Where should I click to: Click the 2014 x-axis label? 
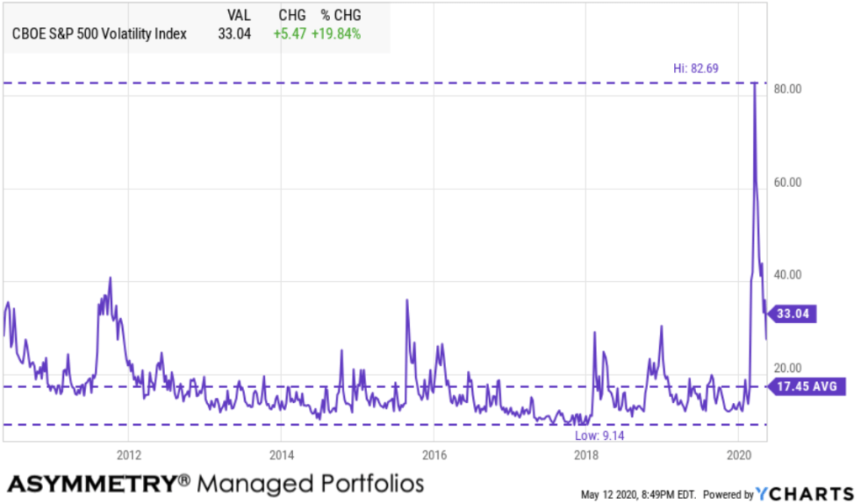(x=281, y=455)
